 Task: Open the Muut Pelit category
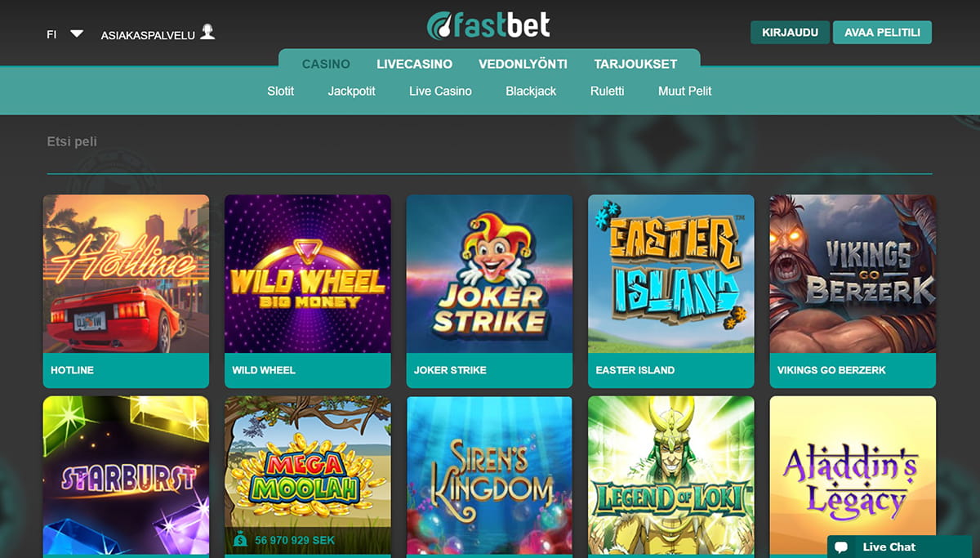[x=684, y=91]
